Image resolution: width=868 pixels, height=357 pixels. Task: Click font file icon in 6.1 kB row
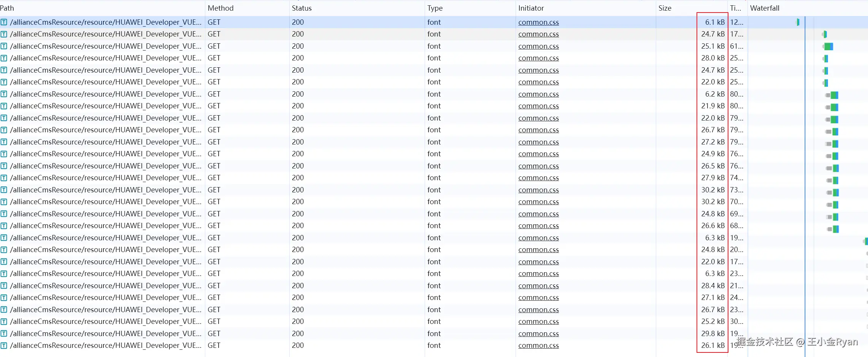4,22
